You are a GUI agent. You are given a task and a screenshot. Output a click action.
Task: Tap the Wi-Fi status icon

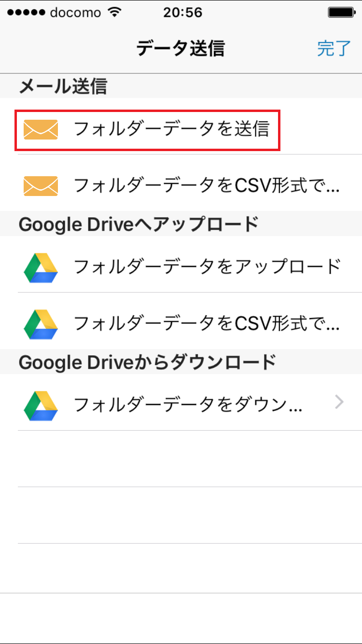point(114,12)
